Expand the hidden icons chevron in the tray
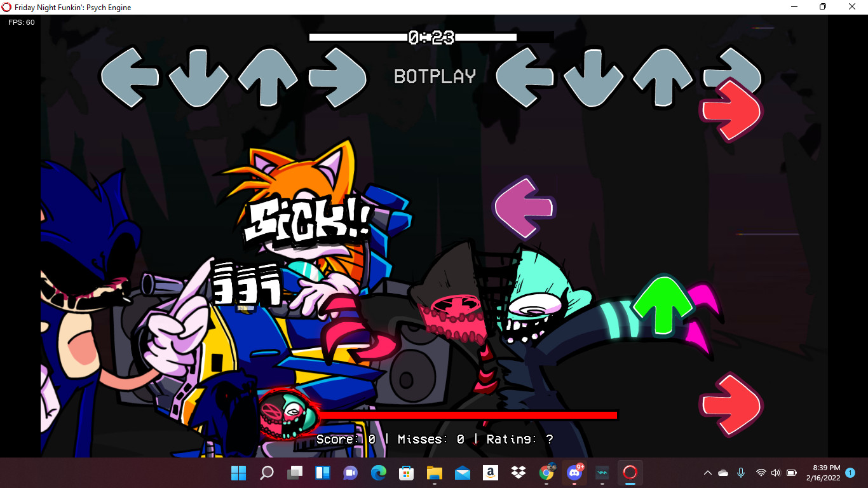 (x=707, y=472)
